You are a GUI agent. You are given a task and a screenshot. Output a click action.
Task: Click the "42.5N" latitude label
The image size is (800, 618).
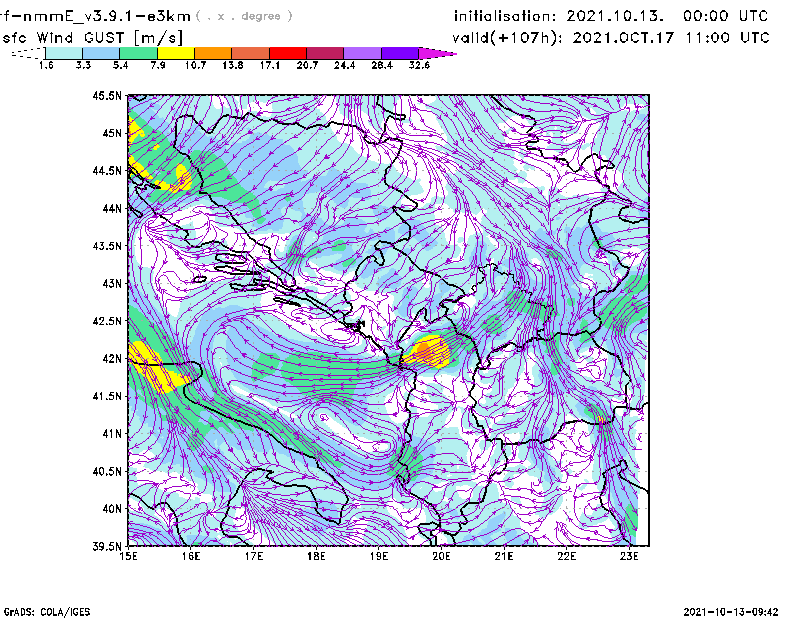pos(108,321)
